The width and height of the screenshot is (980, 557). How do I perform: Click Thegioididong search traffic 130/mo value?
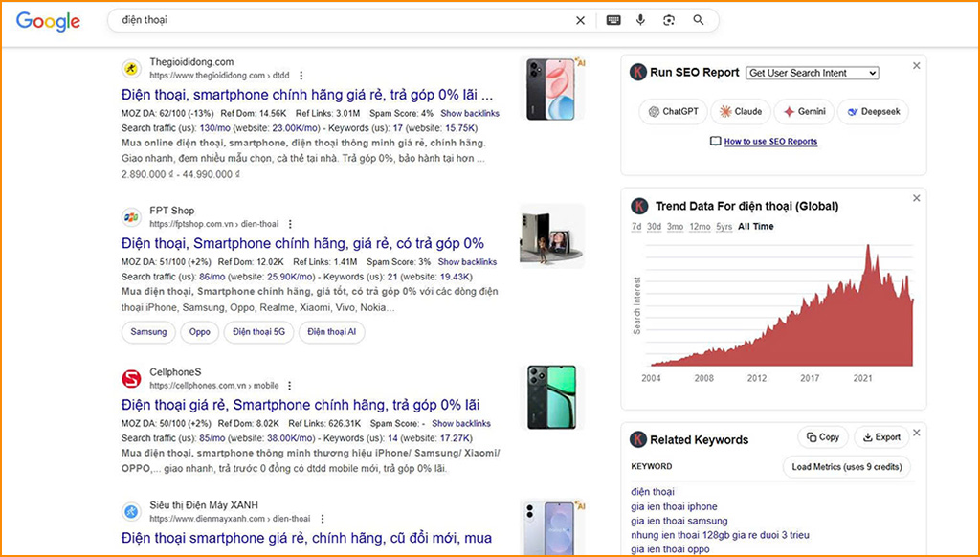point(215,128)
